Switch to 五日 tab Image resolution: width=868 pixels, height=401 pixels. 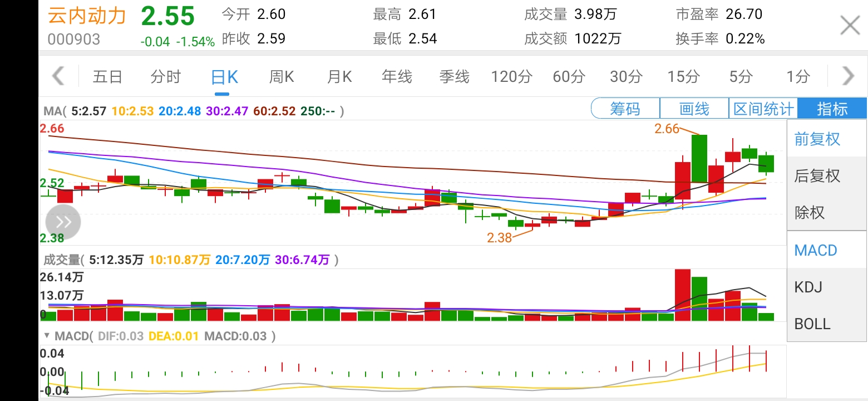(107, 77)
